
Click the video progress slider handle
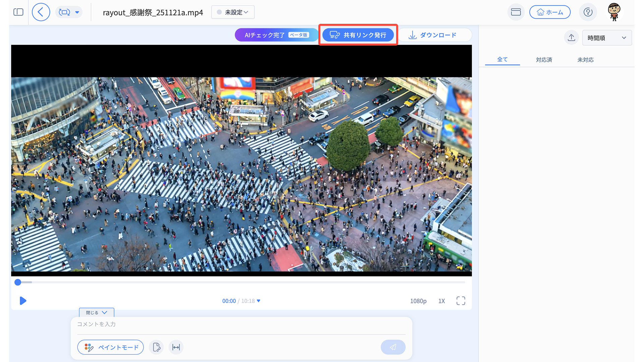[18, 282]
